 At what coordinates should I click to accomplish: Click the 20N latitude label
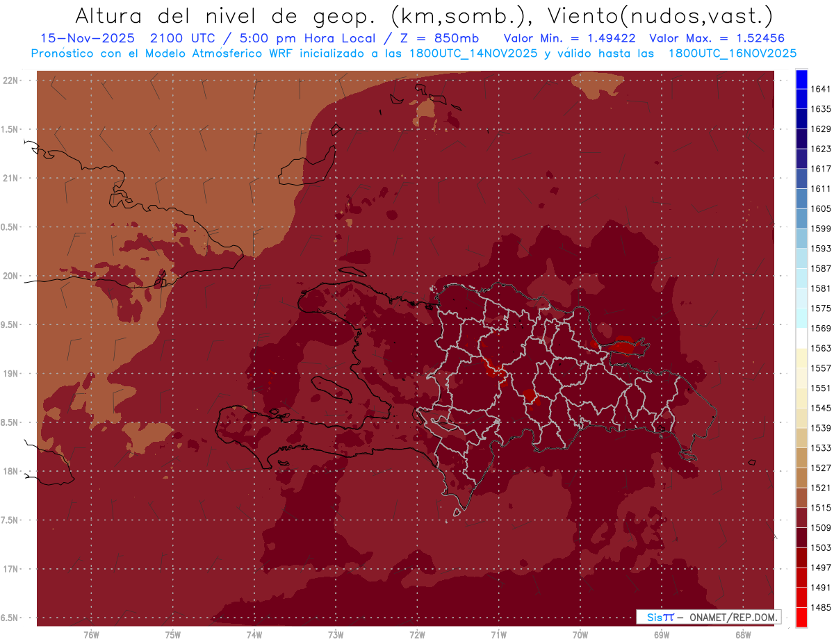tap(10, 276)
